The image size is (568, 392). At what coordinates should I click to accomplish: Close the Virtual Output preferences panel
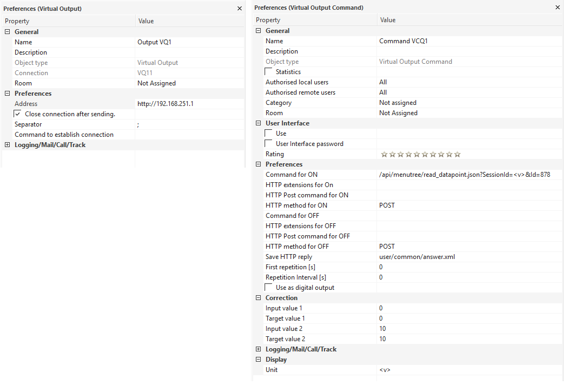(240, 9)
